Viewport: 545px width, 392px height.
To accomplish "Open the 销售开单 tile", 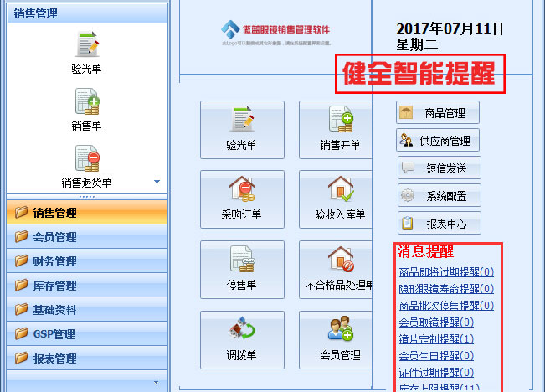I will [340, 129].
